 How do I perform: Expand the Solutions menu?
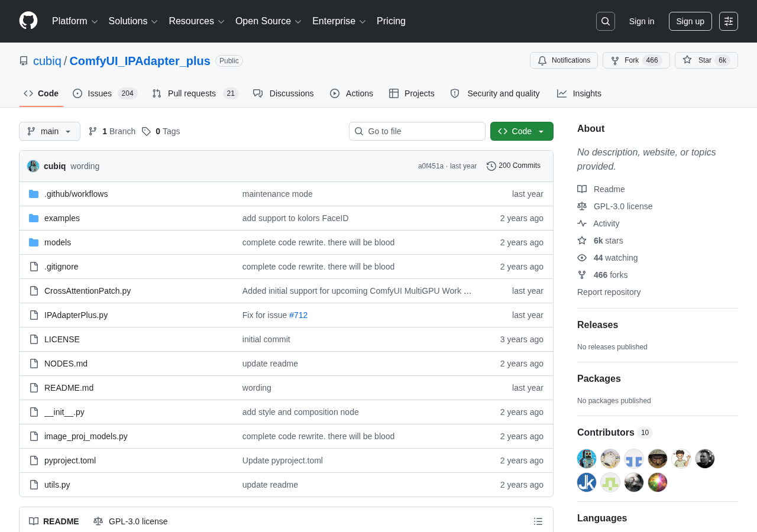133,21
